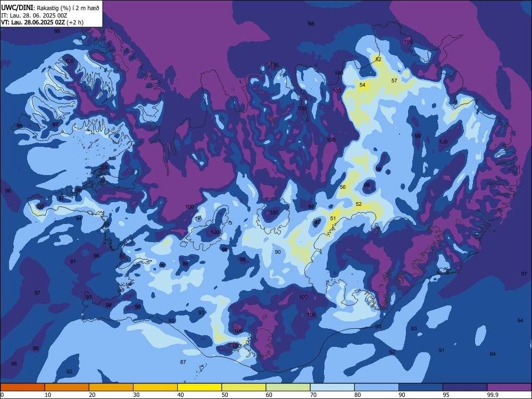Click the legend scale label 40
Screen dimensions: 532x399
180,395
